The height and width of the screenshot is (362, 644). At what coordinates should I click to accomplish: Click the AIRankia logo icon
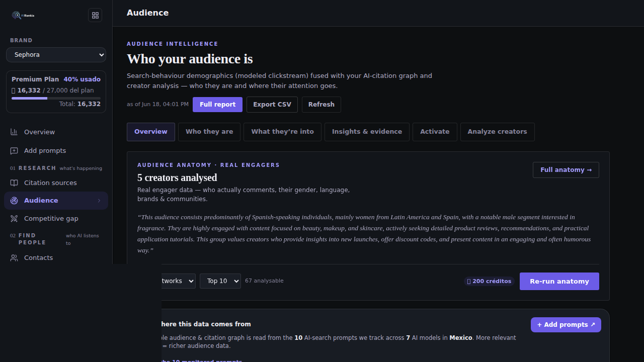point(23,15)
